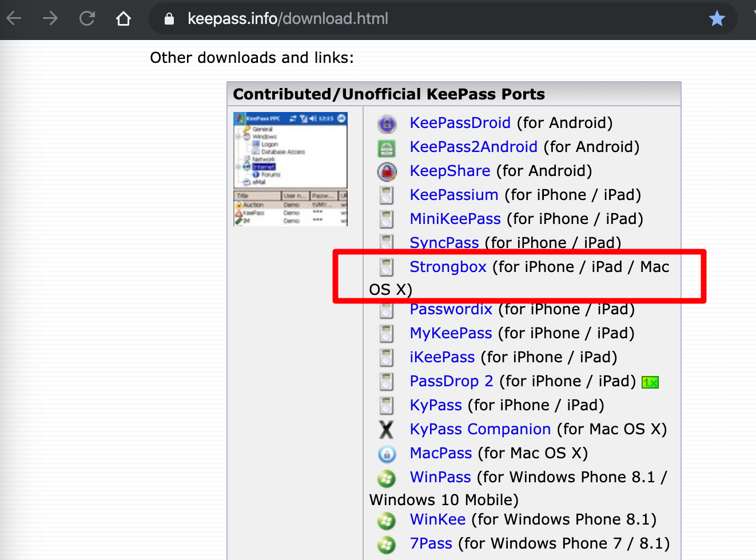The height and width of the screenshot is (560, 756).
Task: Open the KyPass Companion link
Action: [480, 429]
